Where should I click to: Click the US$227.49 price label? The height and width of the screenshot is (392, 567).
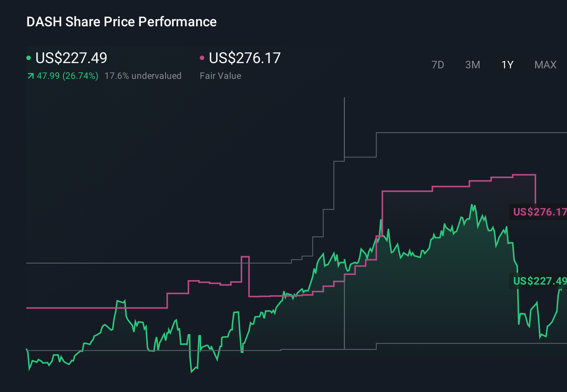pyautogui.click(x=539, y=281)
